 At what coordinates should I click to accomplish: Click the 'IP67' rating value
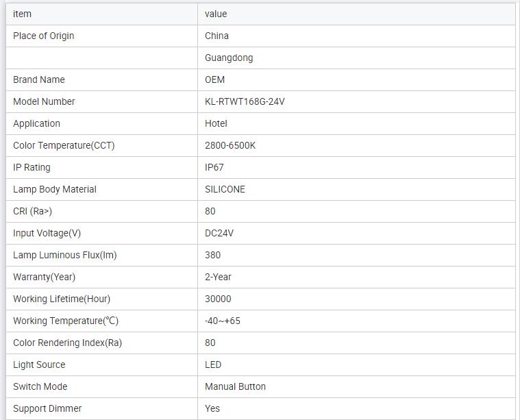tap(214, 167)
